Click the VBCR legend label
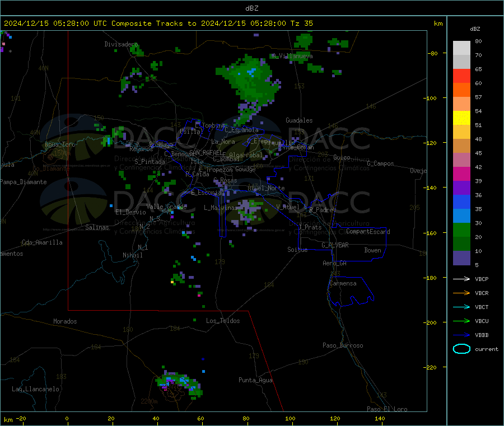This screenshot has width=504, height=426. (x=482, y=293)
